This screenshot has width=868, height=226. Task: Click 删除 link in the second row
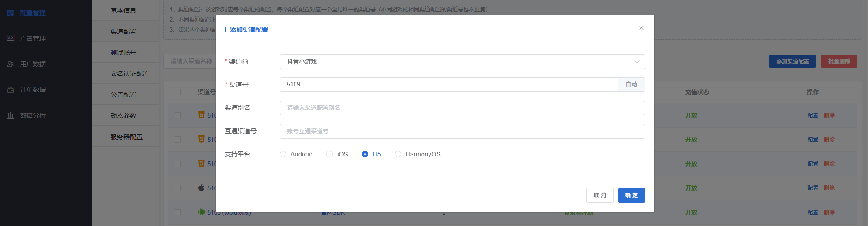(x=829, y=140)
